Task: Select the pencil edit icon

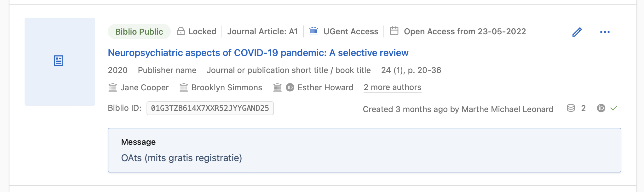Action: [577, 31]
